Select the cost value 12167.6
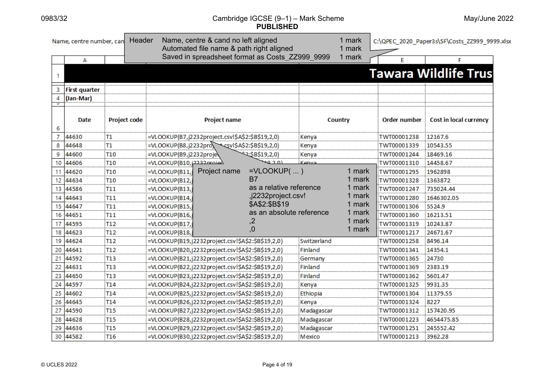 (x=459, y=137)
